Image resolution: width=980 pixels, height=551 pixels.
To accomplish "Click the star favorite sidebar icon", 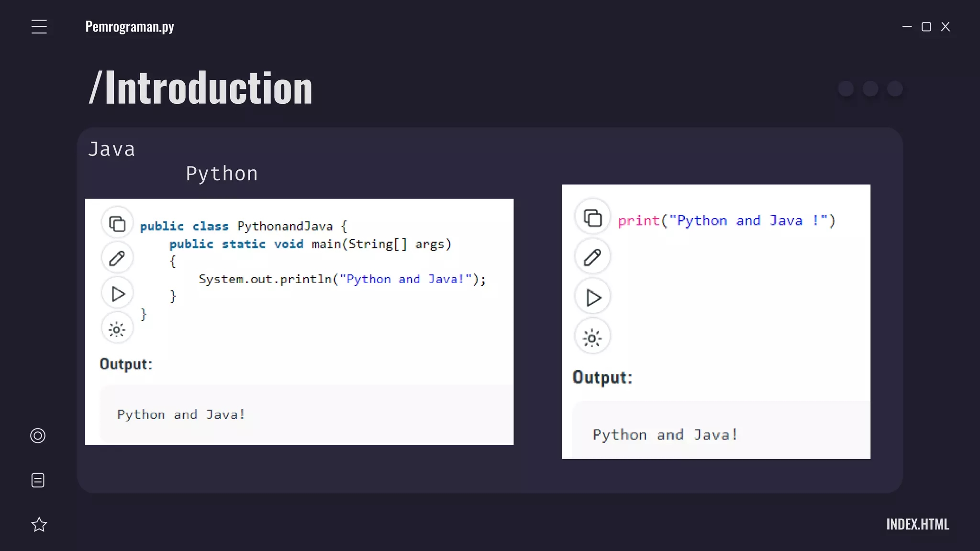I will pyautogui.click(x=39, y=525).
